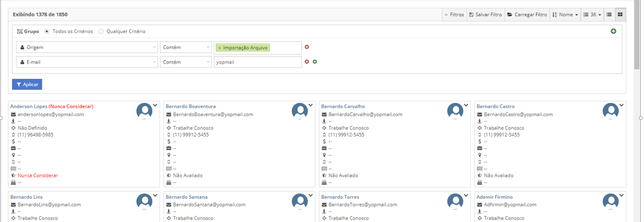Open Bernardo Santana candidate profile
Viewport: 644px width, 222px height.
click(x=186, y=197)
